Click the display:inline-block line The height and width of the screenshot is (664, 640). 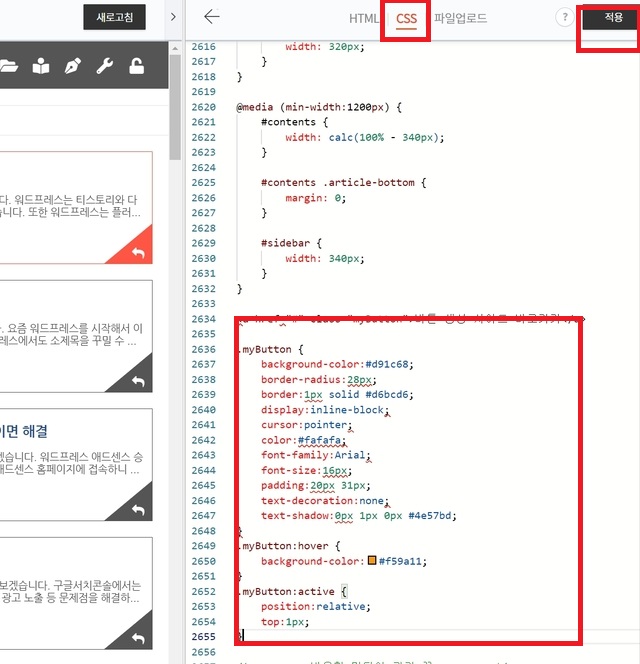(x=325, y=410)
